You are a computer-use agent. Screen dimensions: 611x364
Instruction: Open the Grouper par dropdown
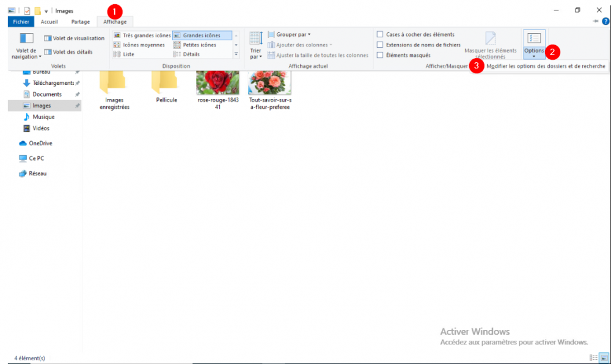(x=291, y=35)
